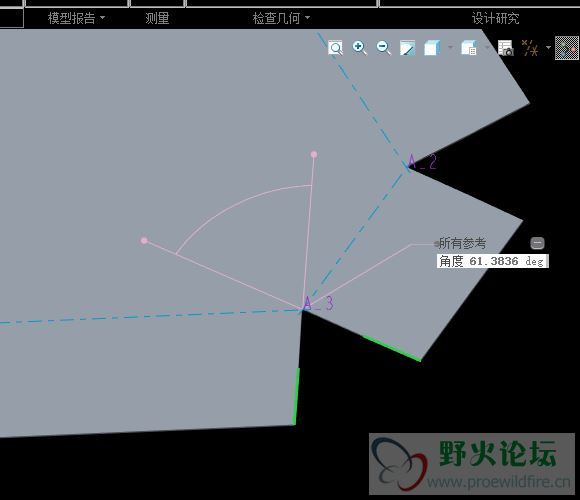
Task: Open the 模型报告 menu
Action: pos(76,18)
